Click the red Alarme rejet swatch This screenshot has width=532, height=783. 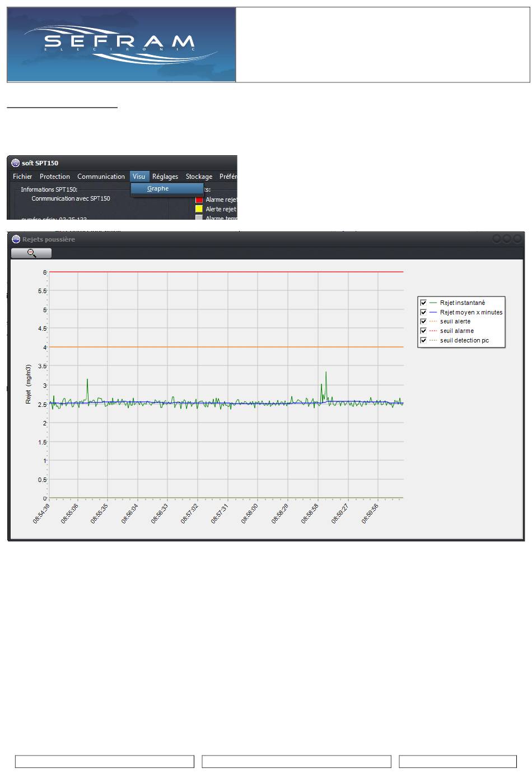pyautogui.click(x=199, y=200)
